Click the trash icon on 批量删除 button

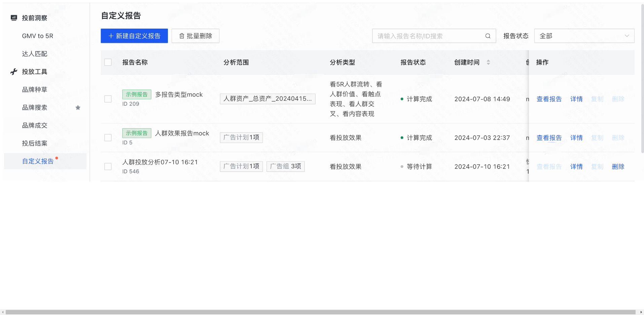point(182,36)
